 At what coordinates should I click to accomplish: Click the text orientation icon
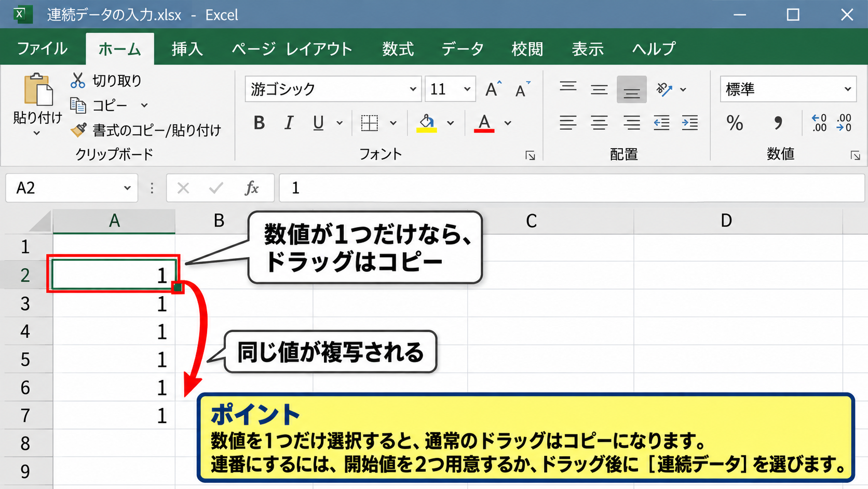coord(664,89)
